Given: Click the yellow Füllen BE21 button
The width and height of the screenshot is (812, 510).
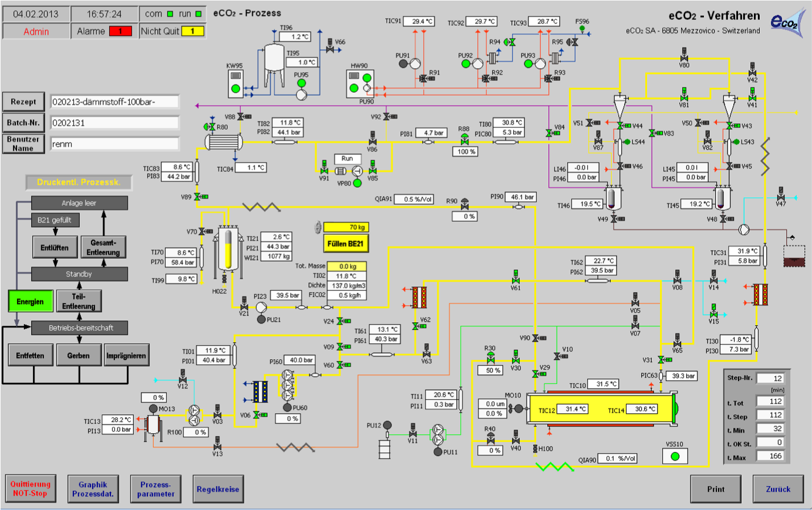Looking at the screenshot, I should (345, 243).
